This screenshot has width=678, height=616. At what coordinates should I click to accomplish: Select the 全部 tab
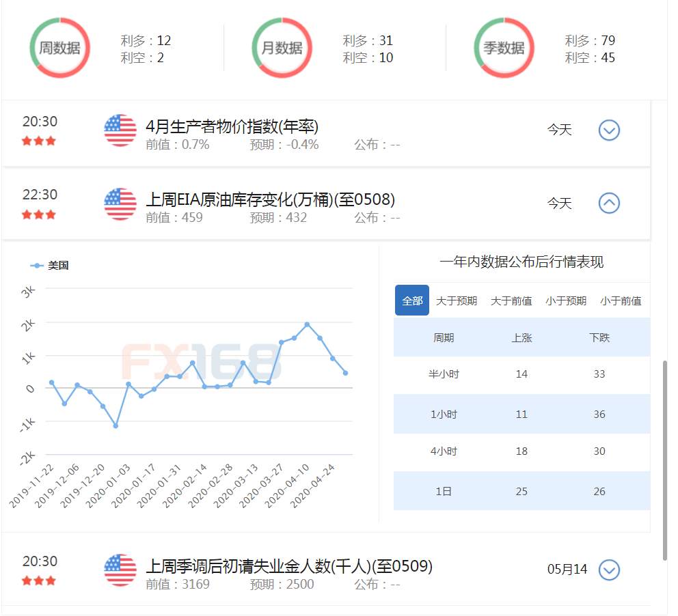point(412,300)
